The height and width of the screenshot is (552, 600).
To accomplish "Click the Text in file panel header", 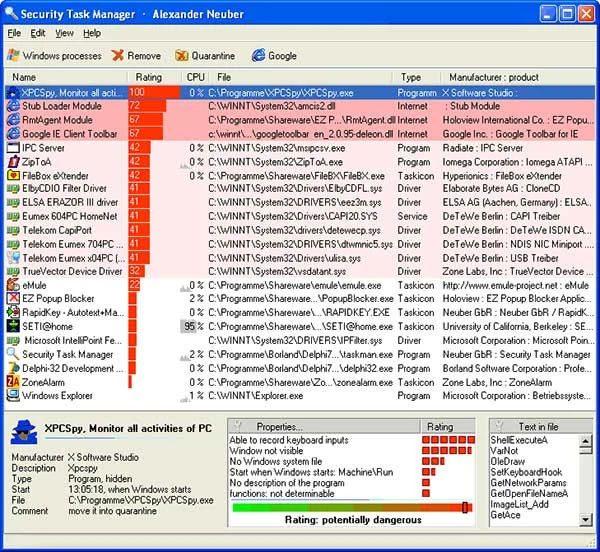I will (541, 427).
